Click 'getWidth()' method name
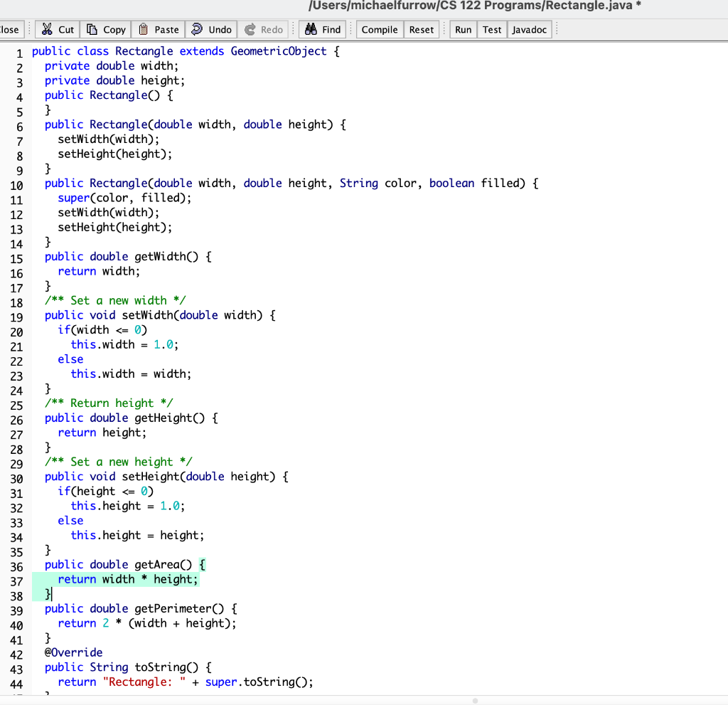The width and height of the screenshot is (728, 705). (166, 257)
